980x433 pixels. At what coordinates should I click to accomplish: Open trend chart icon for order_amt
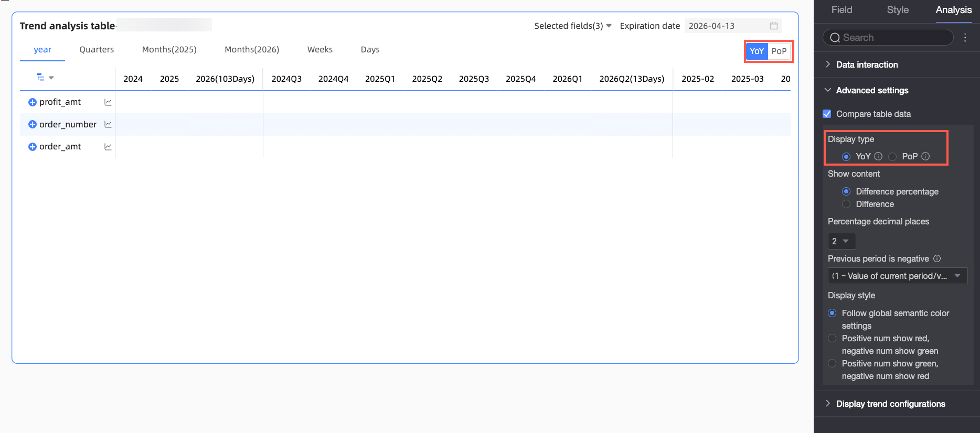click(108, 147)
